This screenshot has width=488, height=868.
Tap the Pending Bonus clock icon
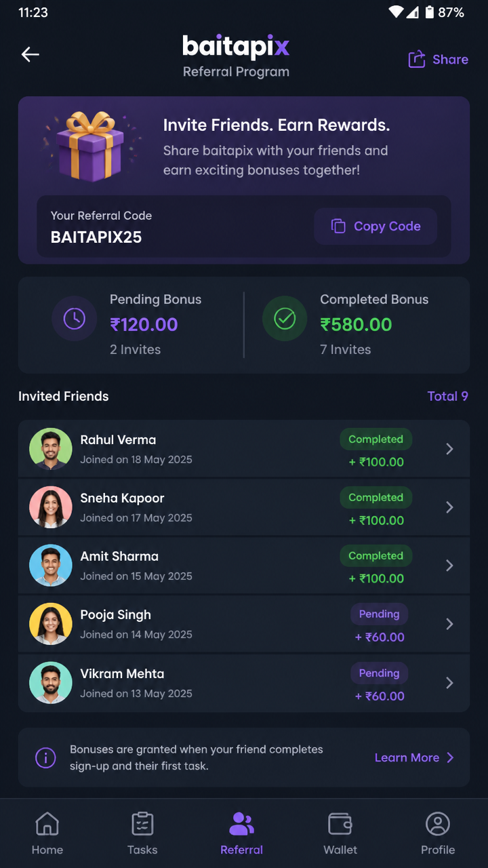point(74,319)
